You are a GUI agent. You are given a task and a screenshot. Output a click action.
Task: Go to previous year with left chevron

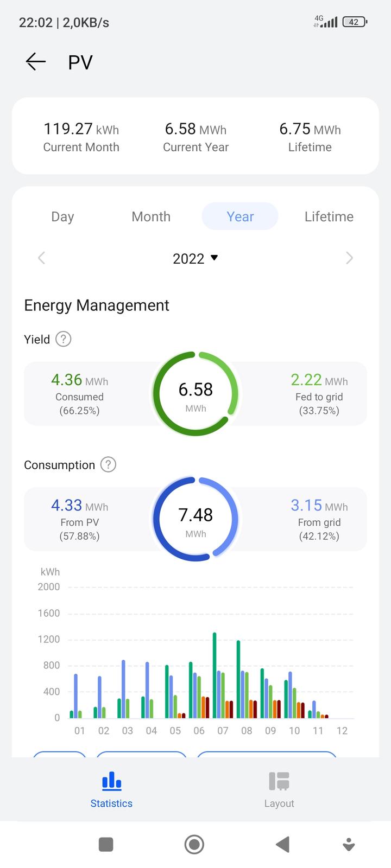click(x=41, y=258)
